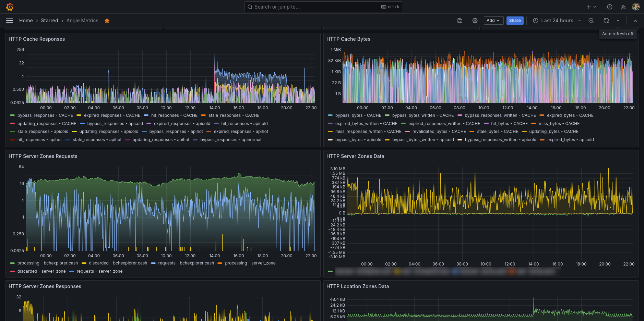
Task: Save dashboard using the floppy disk icon
Action: pos(460,21)
